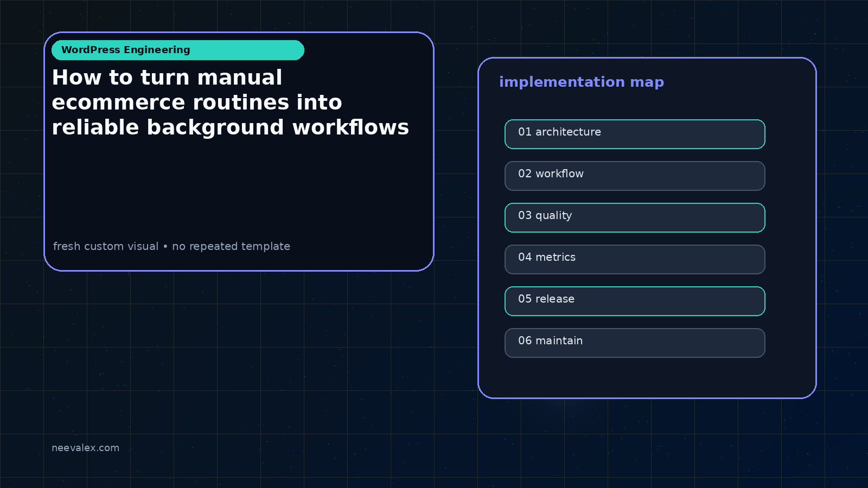Open the neevalex.com link
Viewport: 868px width, 488px height.
[x=85, y=448]
